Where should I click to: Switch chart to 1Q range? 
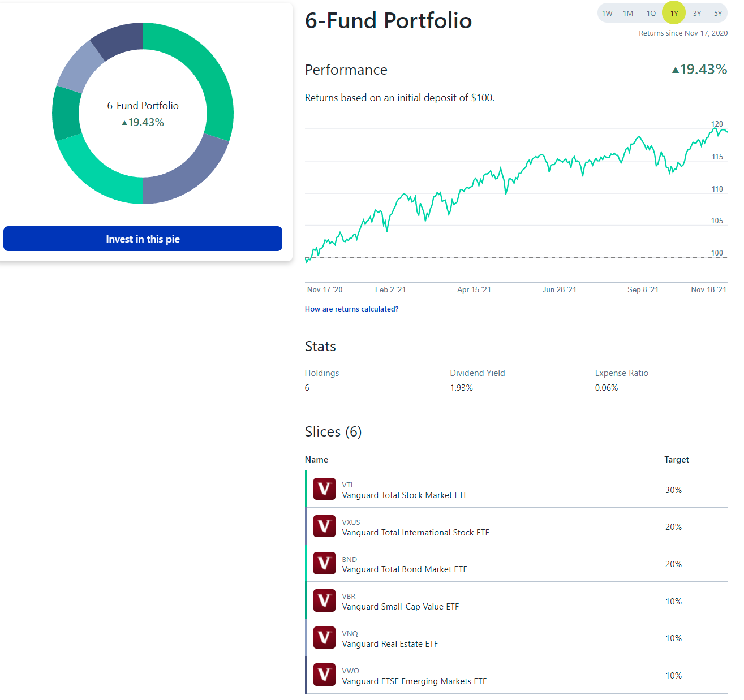tap(651, 13)
